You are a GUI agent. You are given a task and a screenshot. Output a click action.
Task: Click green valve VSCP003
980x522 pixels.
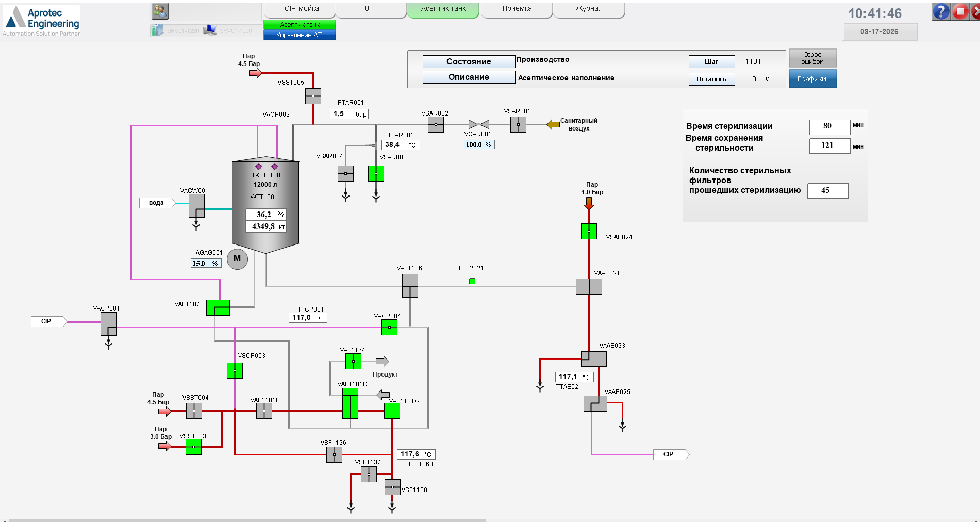235,370
